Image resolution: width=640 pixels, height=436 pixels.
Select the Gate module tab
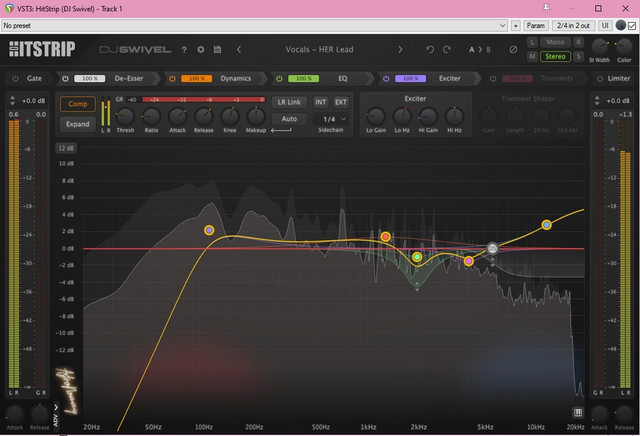click(34, 78)
